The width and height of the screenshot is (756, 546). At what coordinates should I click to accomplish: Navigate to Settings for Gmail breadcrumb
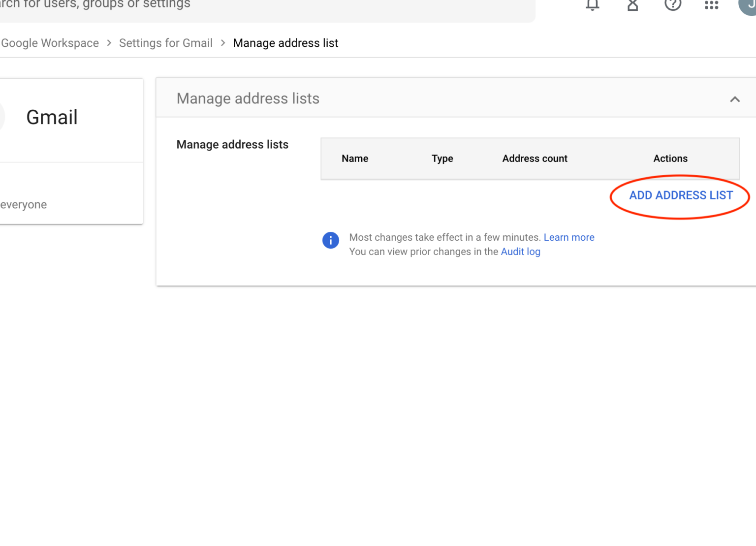[x=166, y=43]
